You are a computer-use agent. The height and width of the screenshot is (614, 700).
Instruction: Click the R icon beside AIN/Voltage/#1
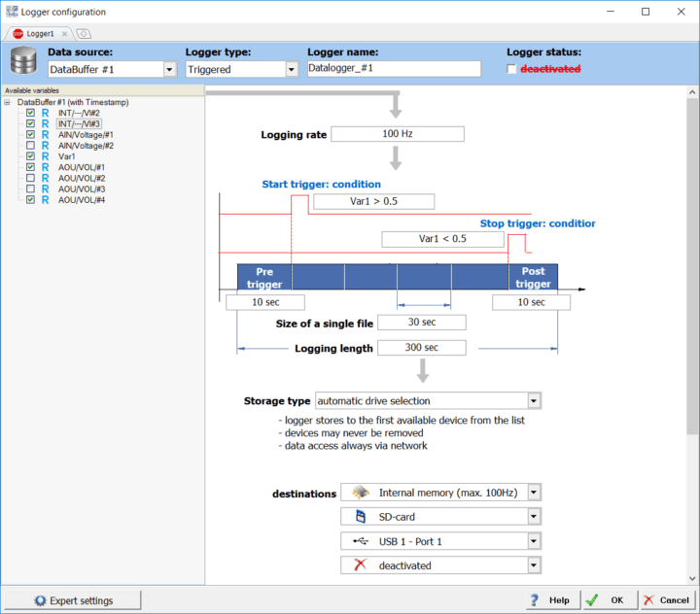pyautogui.click(x=45, y=135)
